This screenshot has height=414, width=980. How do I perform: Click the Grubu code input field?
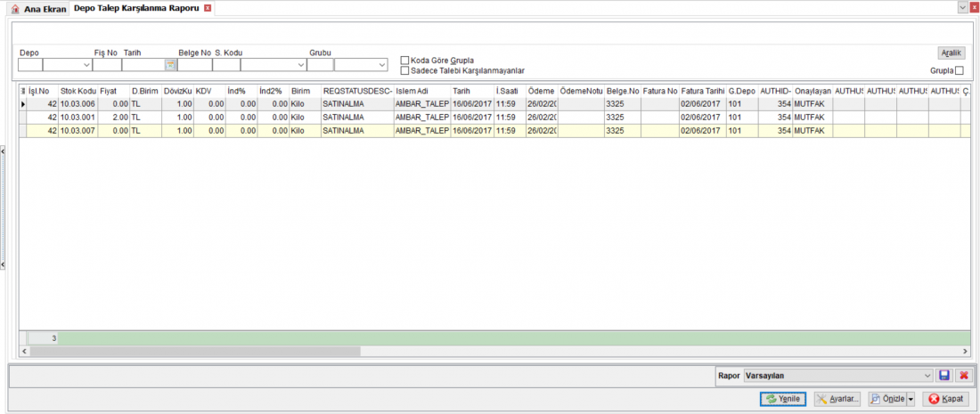320,64
